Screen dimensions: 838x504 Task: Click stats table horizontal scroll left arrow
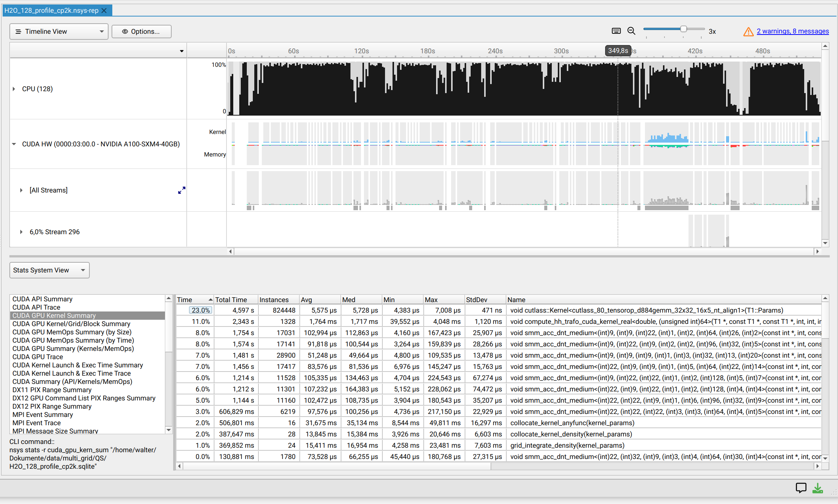180,466
